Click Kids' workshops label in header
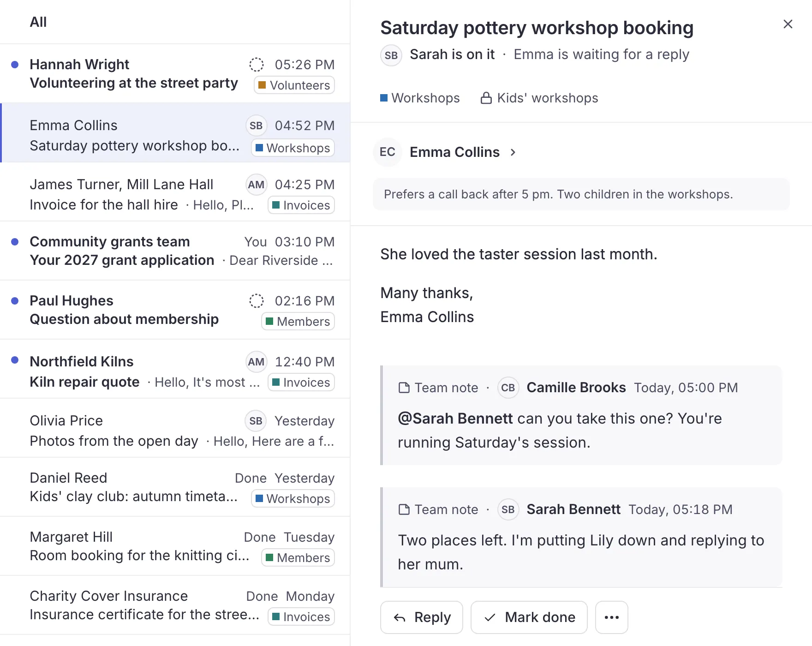812x646 pixels. click(x=539, y=98)
